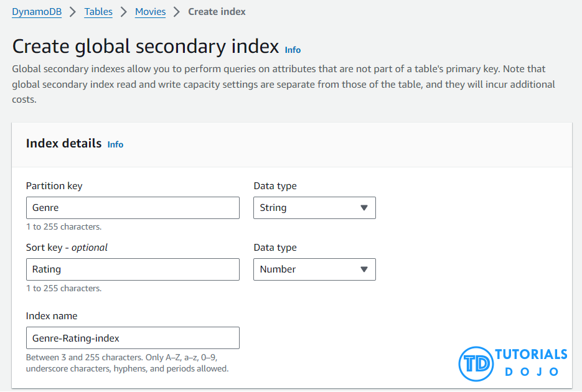
Task: Click the TD circular logo icon
Action: click(476, 363)
